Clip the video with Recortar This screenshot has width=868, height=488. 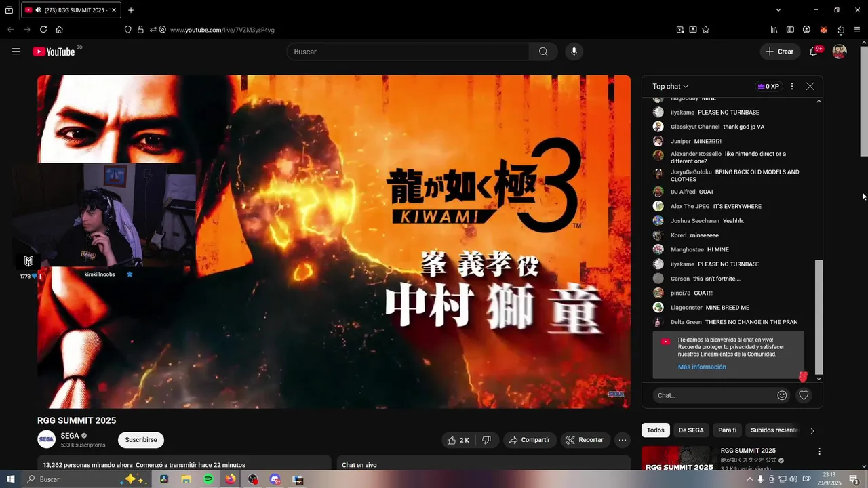coord(585,440)
